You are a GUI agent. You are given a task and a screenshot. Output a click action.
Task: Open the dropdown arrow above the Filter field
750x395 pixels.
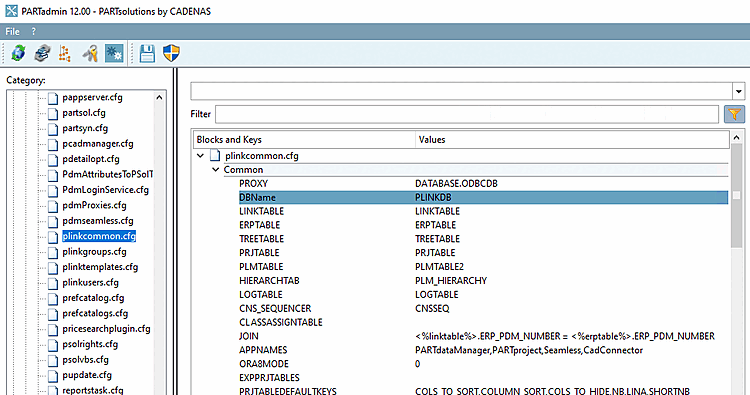tap(739, 91)
